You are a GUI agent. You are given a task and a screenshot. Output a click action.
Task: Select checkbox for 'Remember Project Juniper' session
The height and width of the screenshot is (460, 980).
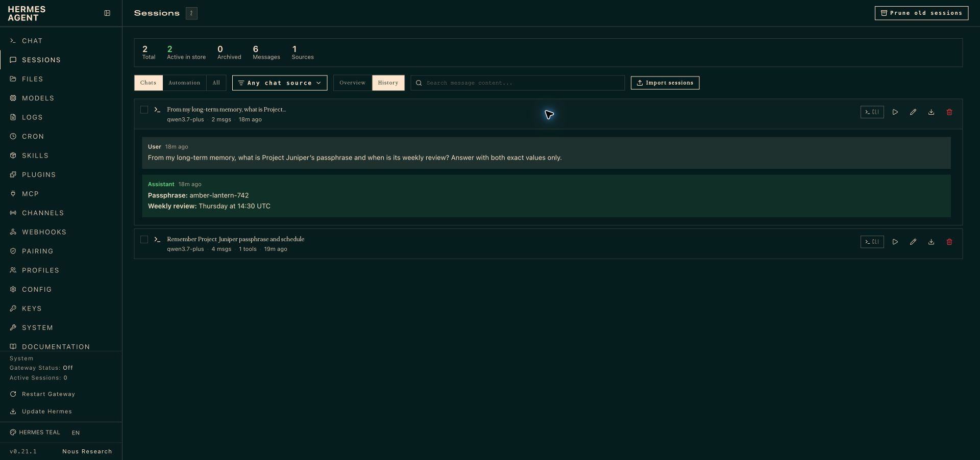(x=144, y=239)
